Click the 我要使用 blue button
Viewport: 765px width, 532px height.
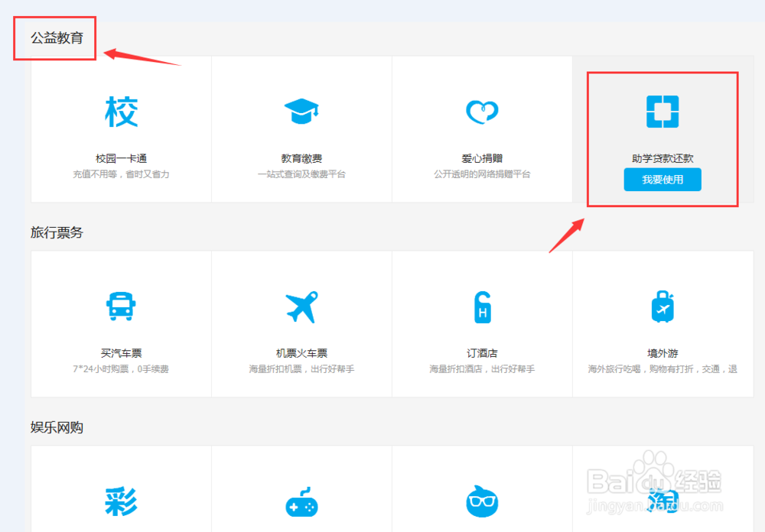pos(662,179)
